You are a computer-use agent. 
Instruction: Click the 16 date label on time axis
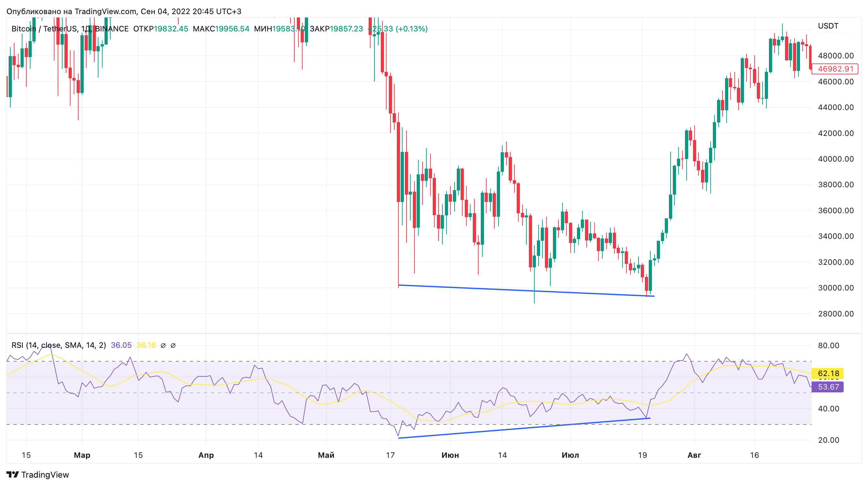pos(755,455)
